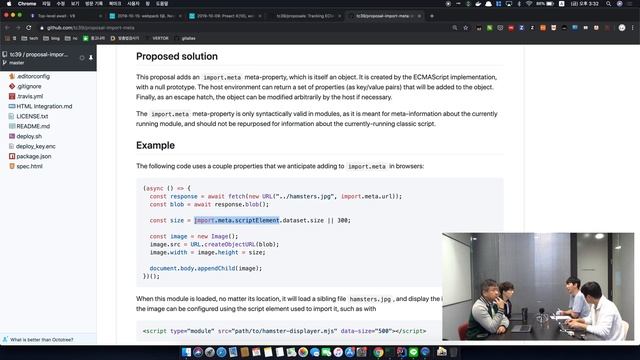Open the App Store from the Dock
The width and height of the screenshot is (640, 360).
[x=350, y=352]
